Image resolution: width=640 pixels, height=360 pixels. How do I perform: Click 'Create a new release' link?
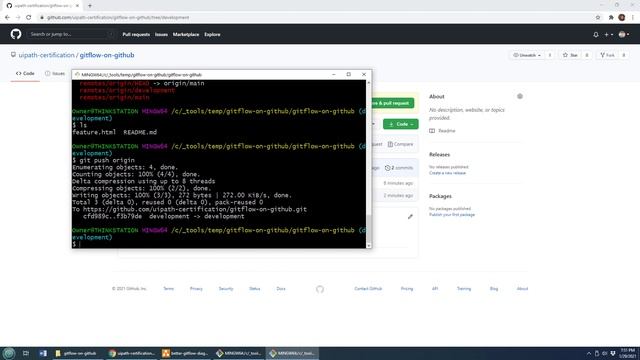click(x=447, y=173)
